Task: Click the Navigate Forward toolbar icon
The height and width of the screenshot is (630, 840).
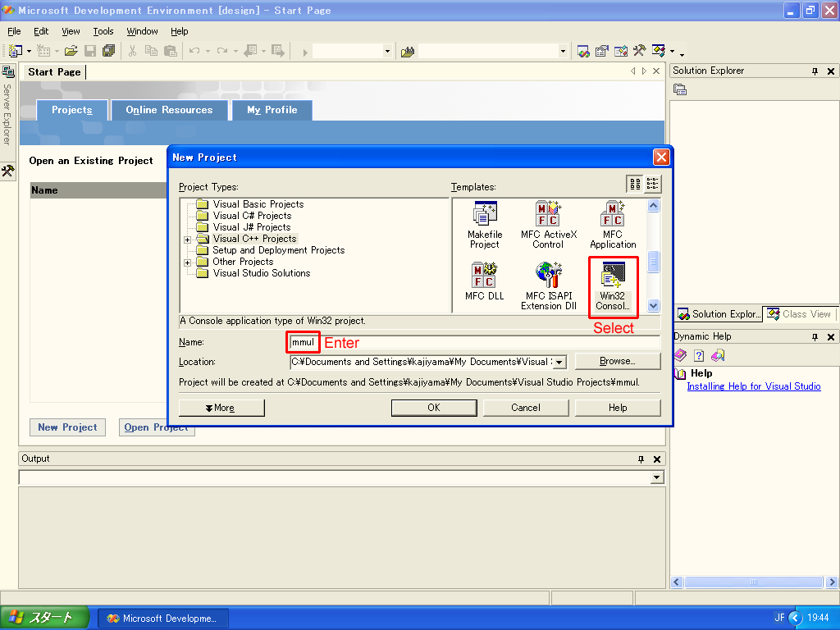Action: tap(277, 51)
